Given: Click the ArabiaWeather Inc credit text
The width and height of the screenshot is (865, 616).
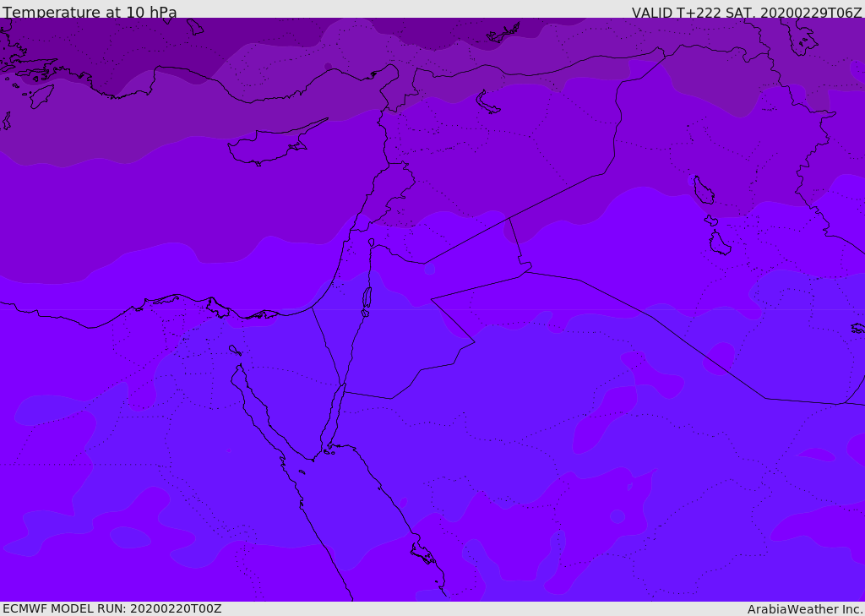Looking at the screenshot, I should click(x=805, y=609).
